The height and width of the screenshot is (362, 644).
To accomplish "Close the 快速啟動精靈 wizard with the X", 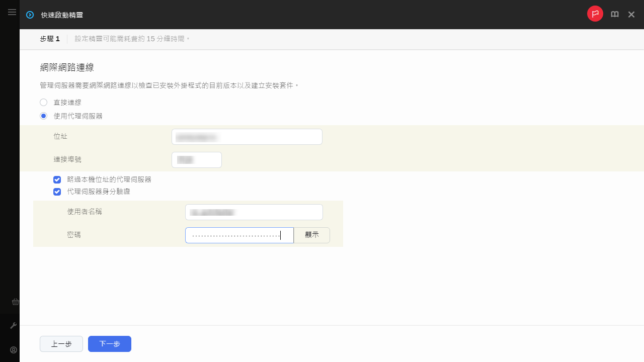I will coord(631,15).
